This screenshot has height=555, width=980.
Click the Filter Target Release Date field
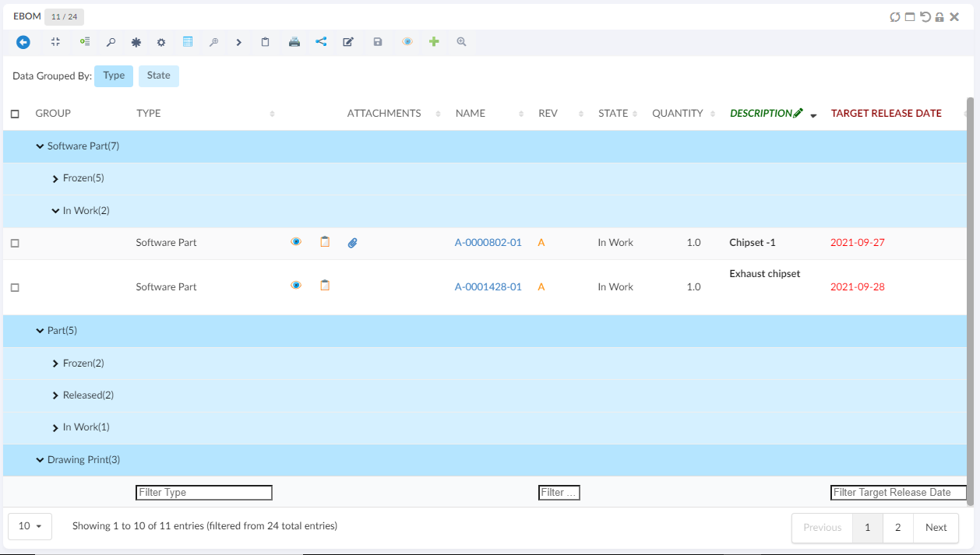point(897,493)
